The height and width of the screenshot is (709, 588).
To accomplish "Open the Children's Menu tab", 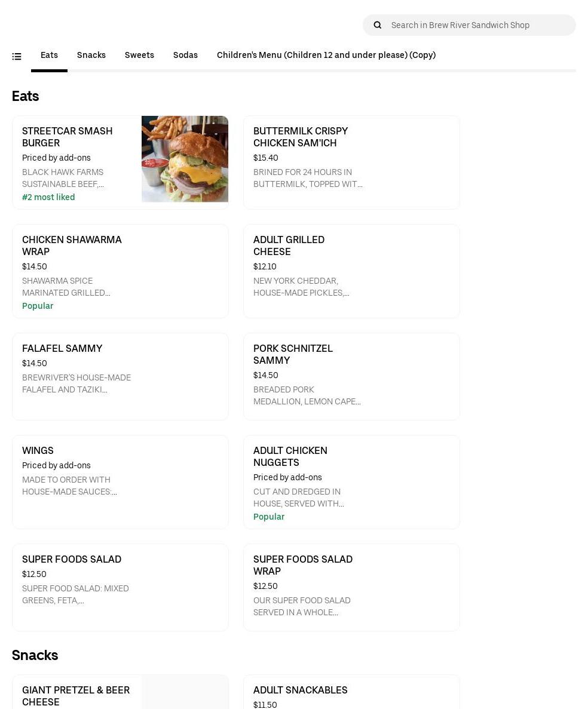I will (x=326, y=55).
